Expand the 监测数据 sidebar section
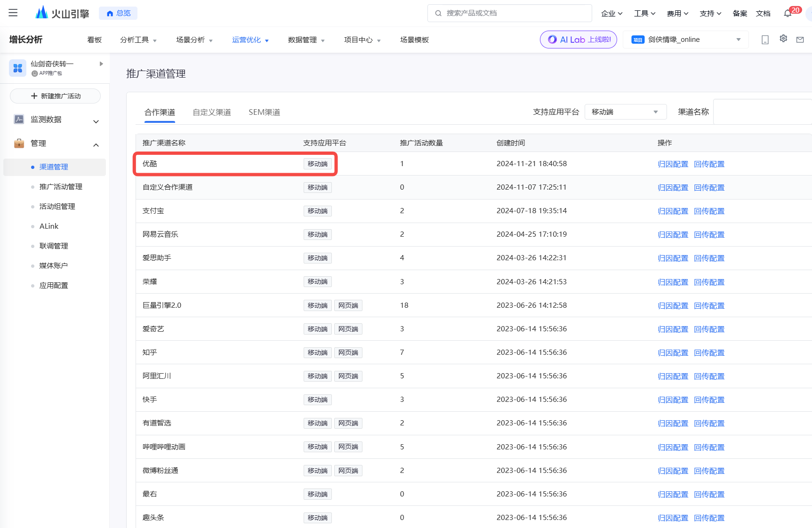 point(96,121)
